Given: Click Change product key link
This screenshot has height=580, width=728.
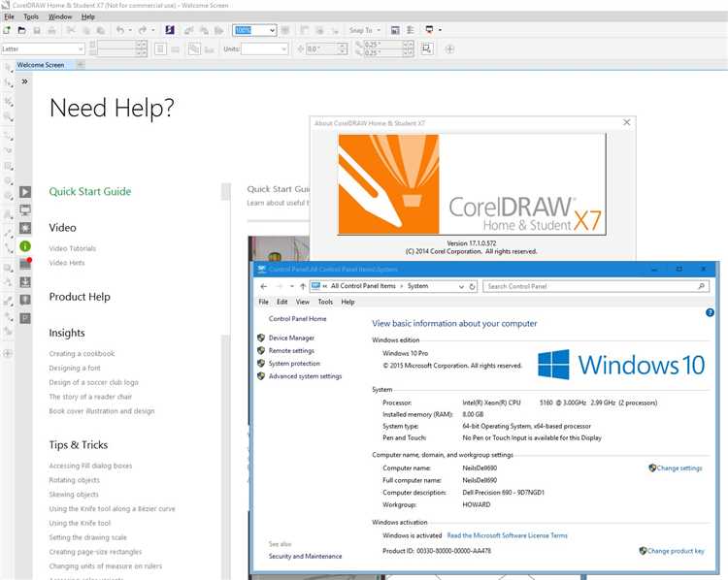Looking at the screenshot, I should pos(676,551).
